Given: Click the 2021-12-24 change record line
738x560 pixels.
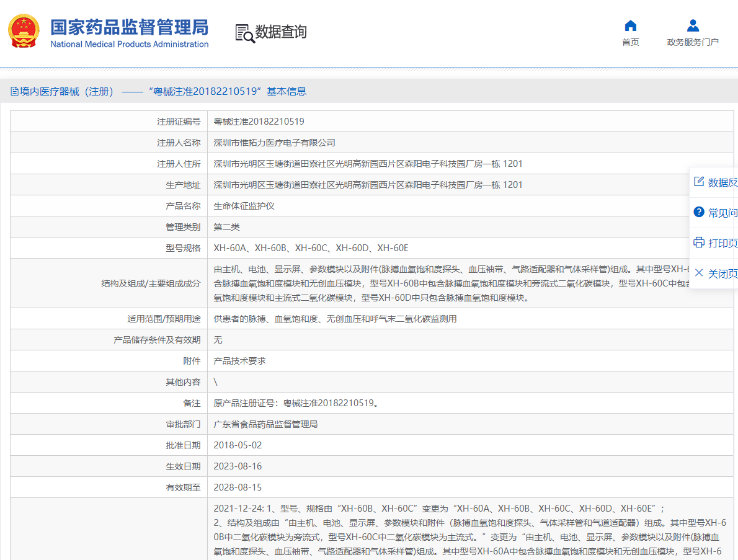Looking at the screenshot, I should (x=439, y=509).
